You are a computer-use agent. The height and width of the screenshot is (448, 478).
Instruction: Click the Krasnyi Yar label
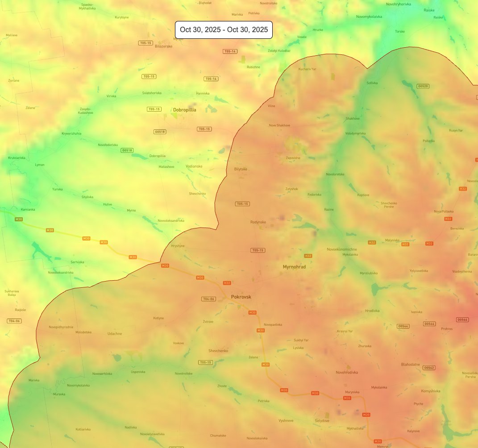tap(345, 331)
